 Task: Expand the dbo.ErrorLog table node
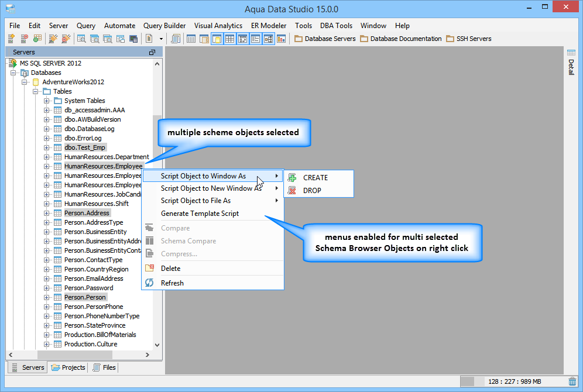pyautogui.click(x=47, y=138)
